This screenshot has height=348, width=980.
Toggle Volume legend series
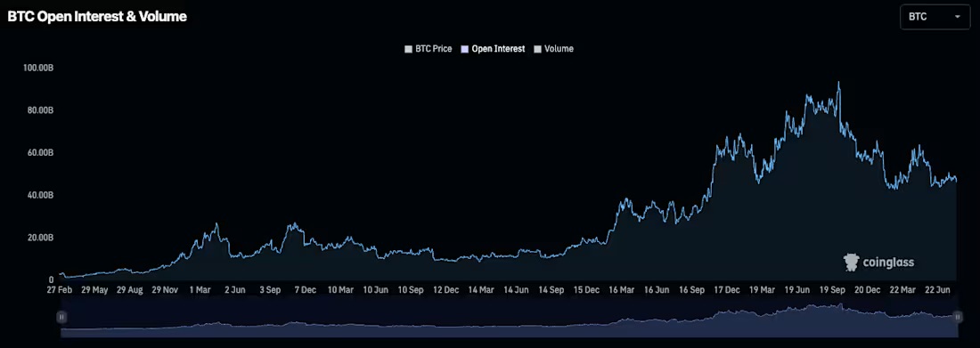click(x=553, y=49)
